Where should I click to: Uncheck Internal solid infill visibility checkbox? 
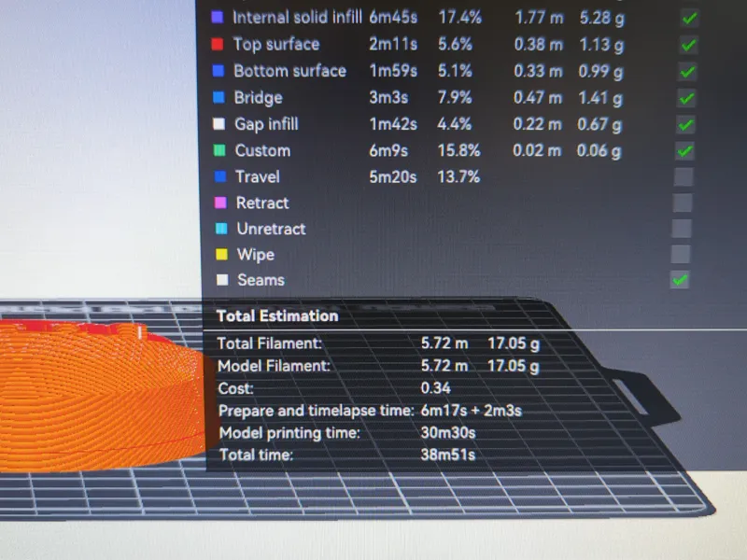point(689,18)
